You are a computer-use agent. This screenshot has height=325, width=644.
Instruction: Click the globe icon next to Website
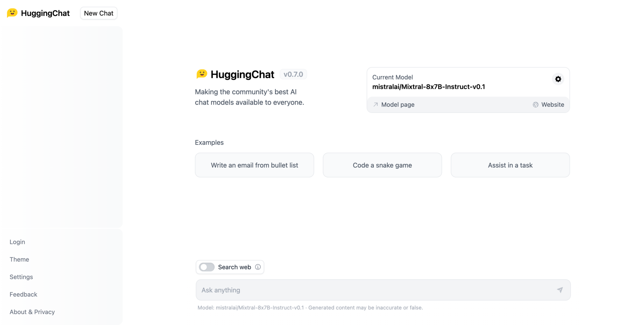click(x=535, y=105)
